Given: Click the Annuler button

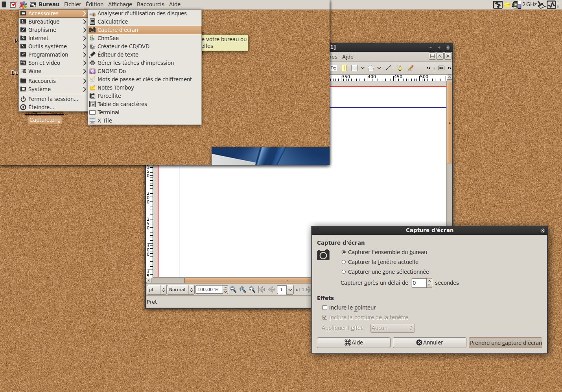Looking at the screenshot, I should click(x=429, y=343).
